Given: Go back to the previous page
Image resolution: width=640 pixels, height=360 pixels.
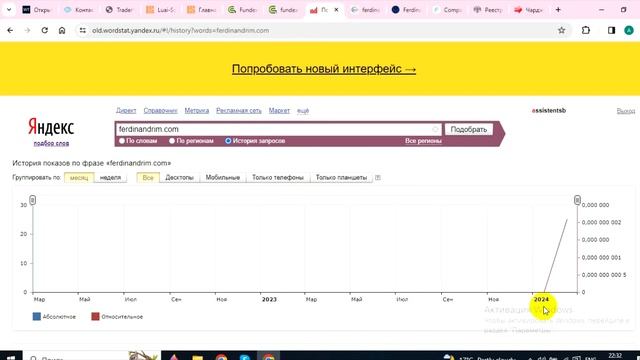Looking at the screenshot, I should [x=10, y=30].
